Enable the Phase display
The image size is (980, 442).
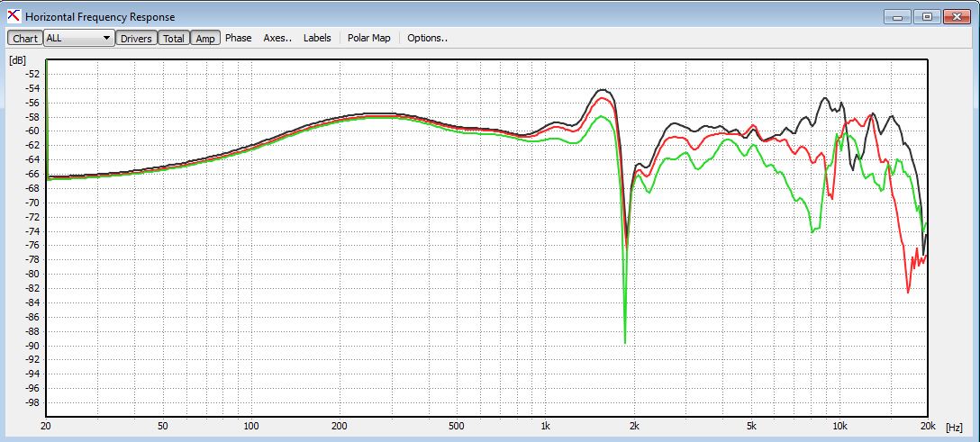(238, 38)
